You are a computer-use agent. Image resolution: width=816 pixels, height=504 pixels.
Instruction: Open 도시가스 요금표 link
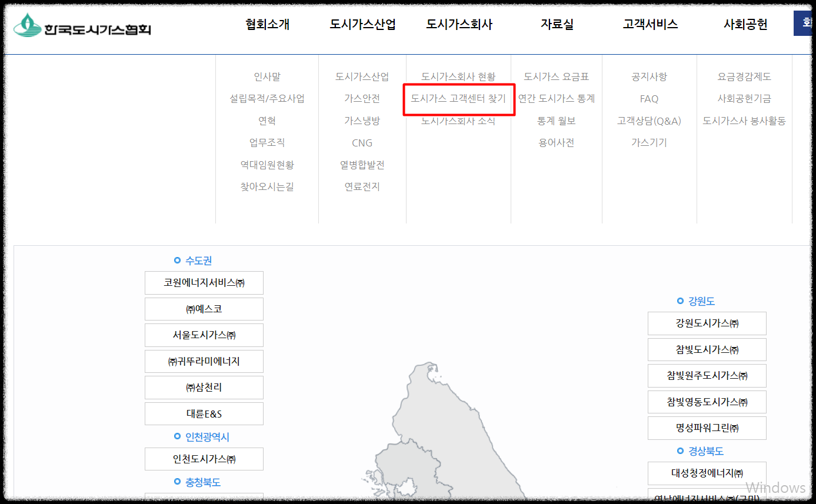[x=557, y=76]
